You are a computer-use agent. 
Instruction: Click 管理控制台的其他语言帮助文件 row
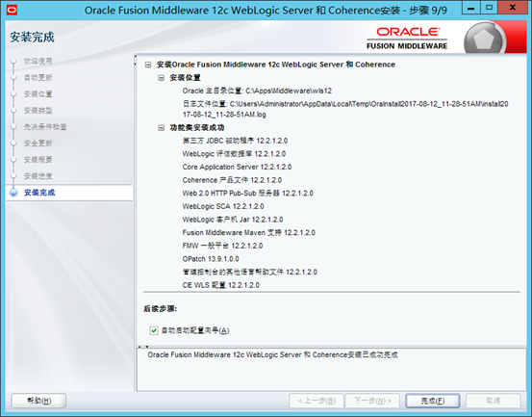tap(250, 272)
